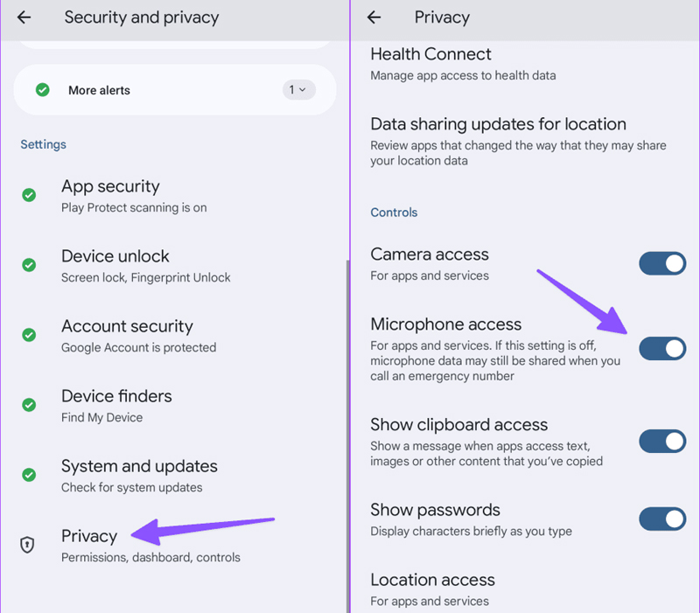Toggle the Show passwords switch
Image resolution: width=700 pixels, height=613 pixels.
point(662,519)
